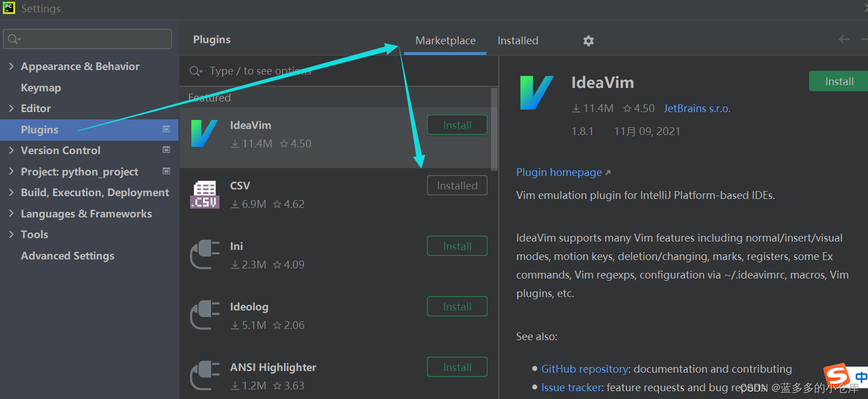The image size is (868, 399).
Task: Click the plugins settings gear icon
Action: click(x=588, y=41)
